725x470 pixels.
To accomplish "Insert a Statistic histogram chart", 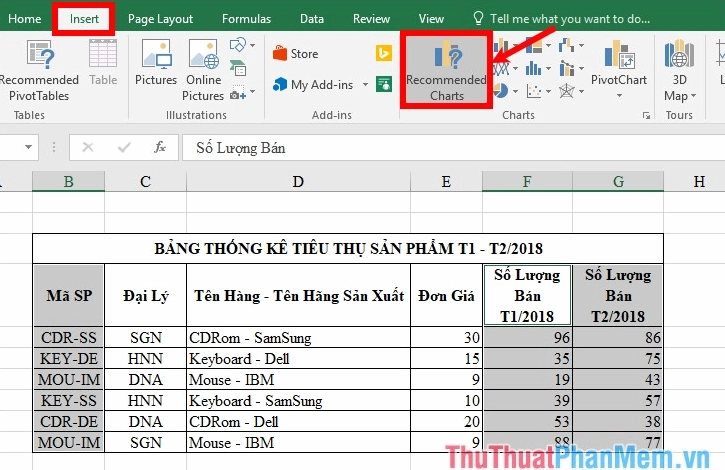I will coord(534,68).
